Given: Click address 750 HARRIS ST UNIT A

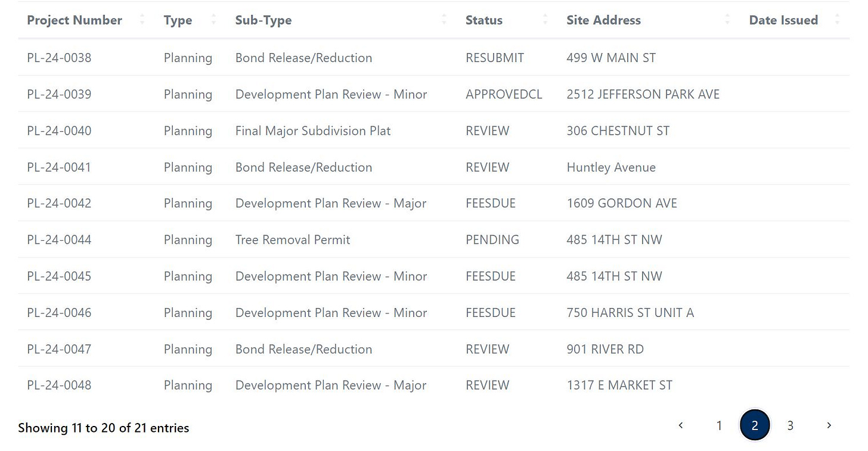Looking at the screenshot, I should click(x=630, y=312).
